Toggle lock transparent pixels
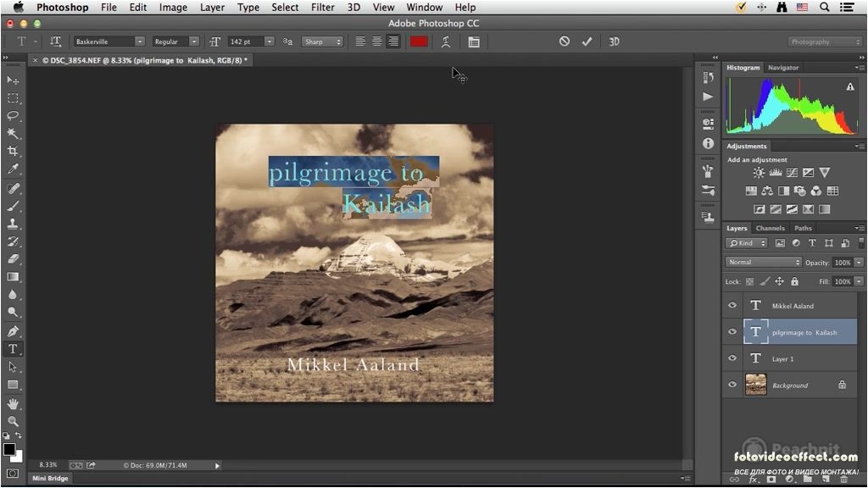 point(749,281)
